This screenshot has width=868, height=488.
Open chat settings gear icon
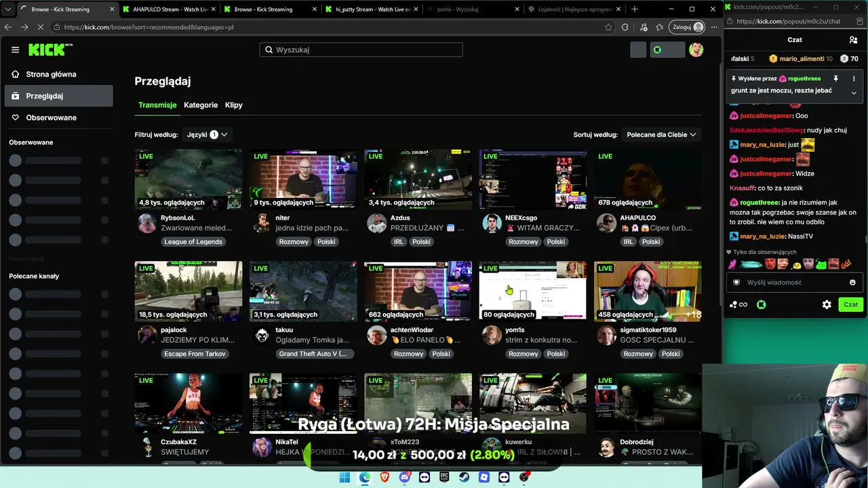point(827,305)
